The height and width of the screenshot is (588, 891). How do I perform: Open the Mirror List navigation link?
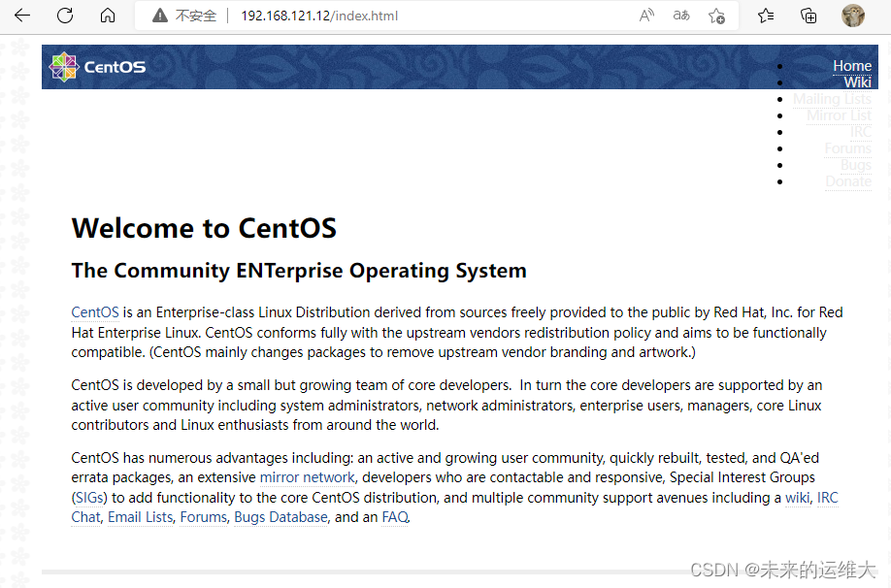(x=839, y=115)
